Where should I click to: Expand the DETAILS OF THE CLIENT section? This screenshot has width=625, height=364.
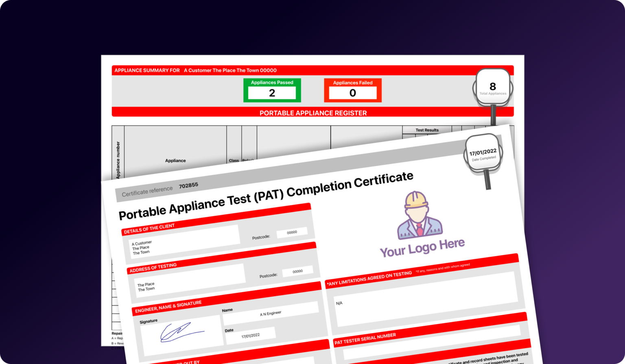149,226
